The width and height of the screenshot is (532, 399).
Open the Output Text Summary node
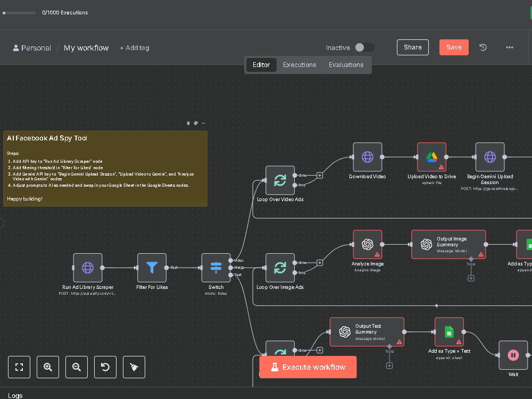pos(367,332)
